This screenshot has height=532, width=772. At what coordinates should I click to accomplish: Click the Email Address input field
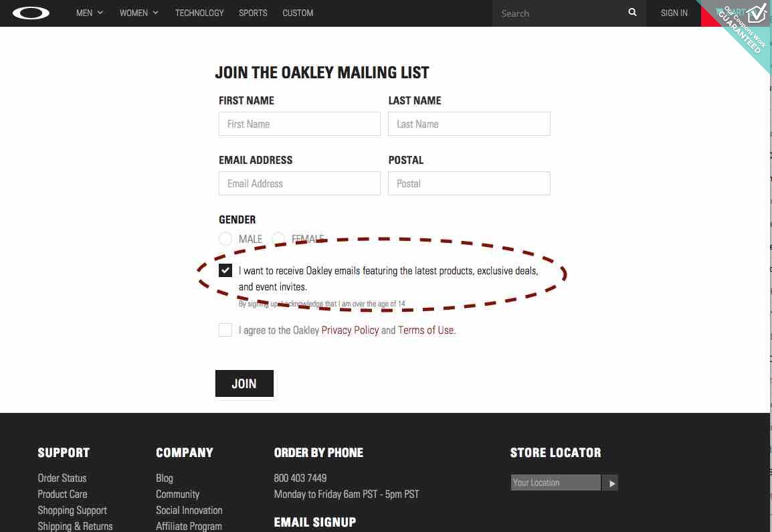[x=299, y=183]
